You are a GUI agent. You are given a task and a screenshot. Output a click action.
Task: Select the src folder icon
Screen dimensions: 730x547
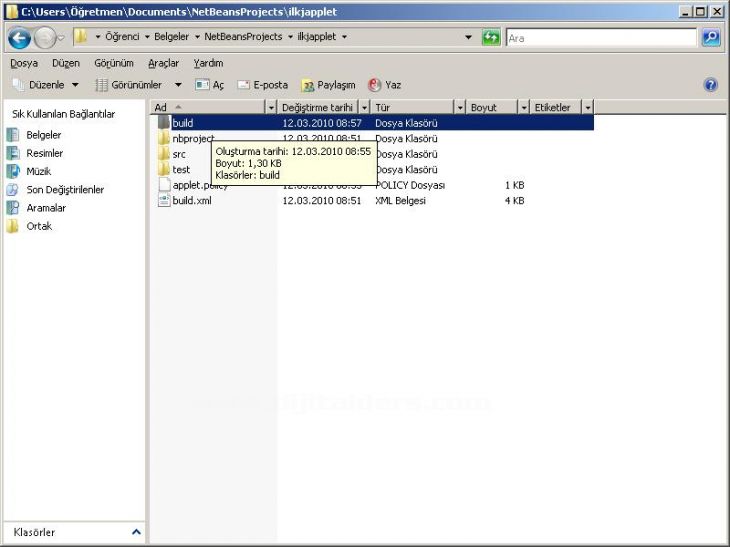pos(164,154)
